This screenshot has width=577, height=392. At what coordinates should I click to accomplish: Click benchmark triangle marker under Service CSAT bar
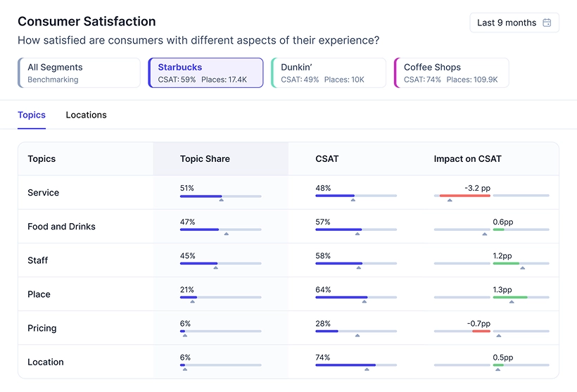(353, 200)
